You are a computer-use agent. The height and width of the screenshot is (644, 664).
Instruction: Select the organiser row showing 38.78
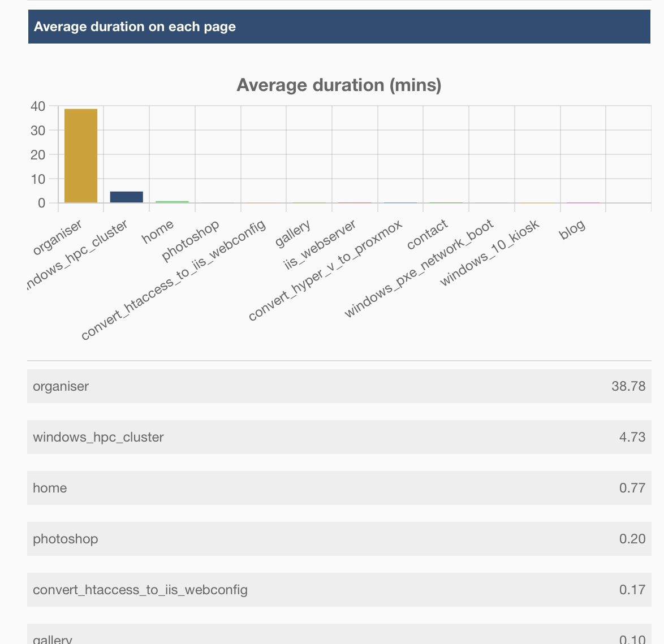[339, 386]
